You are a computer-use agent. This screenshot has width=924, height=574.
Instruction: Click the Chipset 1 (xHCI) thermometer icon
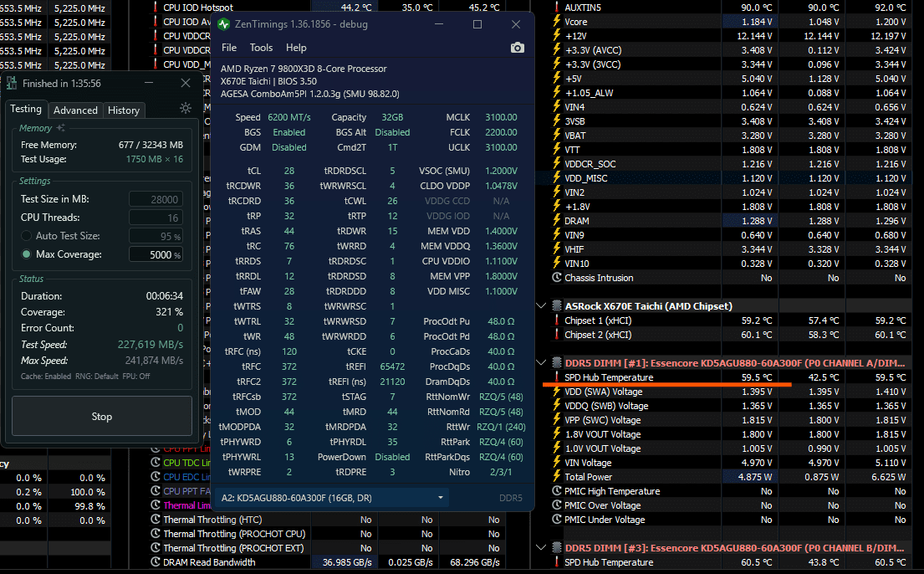coord(556,320)
